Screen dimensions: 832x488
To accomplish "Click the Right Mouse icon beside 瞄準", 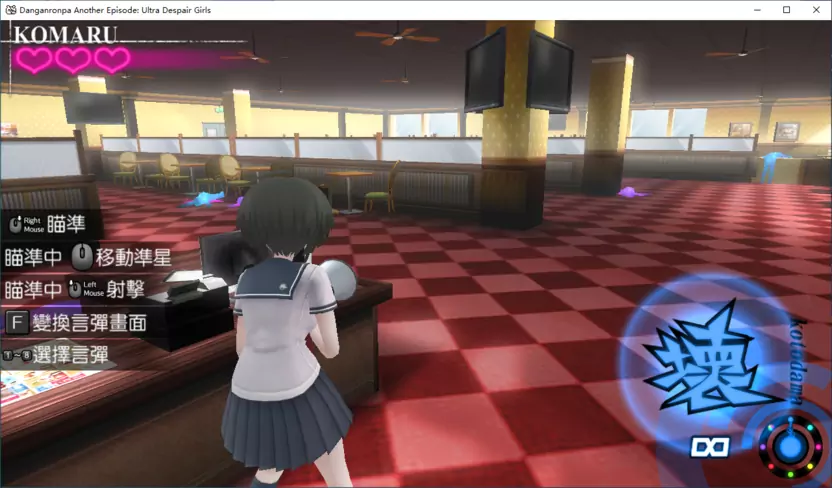I will click(27, 224).
